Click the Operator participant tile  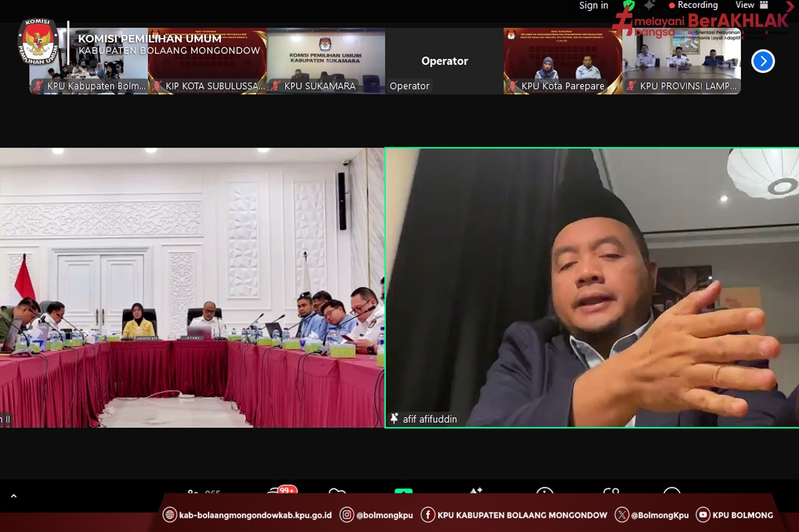point(444,60)
